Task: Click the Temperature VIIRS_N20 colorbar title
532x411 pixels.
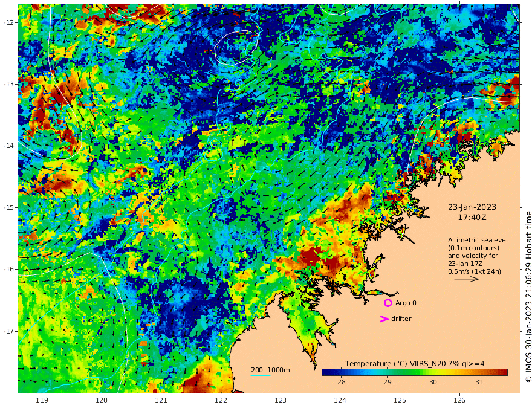Action: tap(415, 364)
